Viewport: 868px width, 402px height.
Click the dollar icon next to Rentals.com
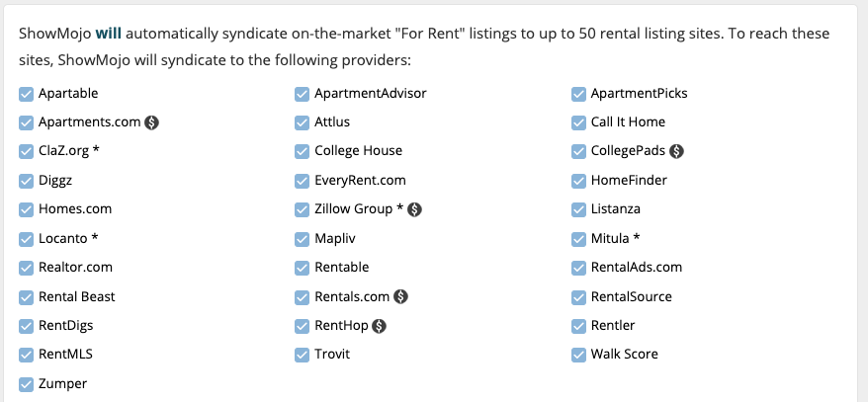click(x=401, y=296)
